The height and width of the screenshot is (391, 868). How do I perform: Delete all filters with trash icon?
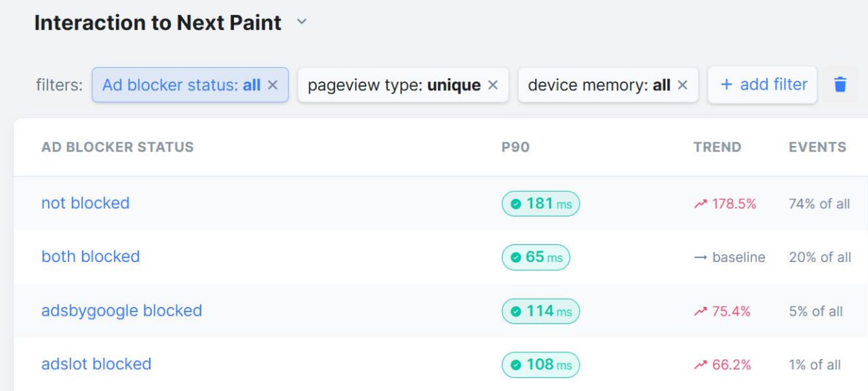point(840,85)
